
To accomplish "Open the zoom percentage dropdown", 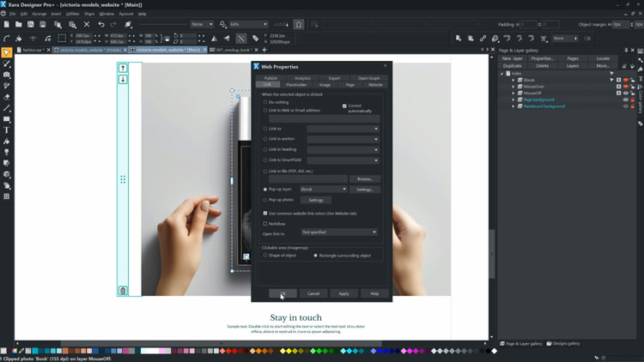I will point(265,25).
